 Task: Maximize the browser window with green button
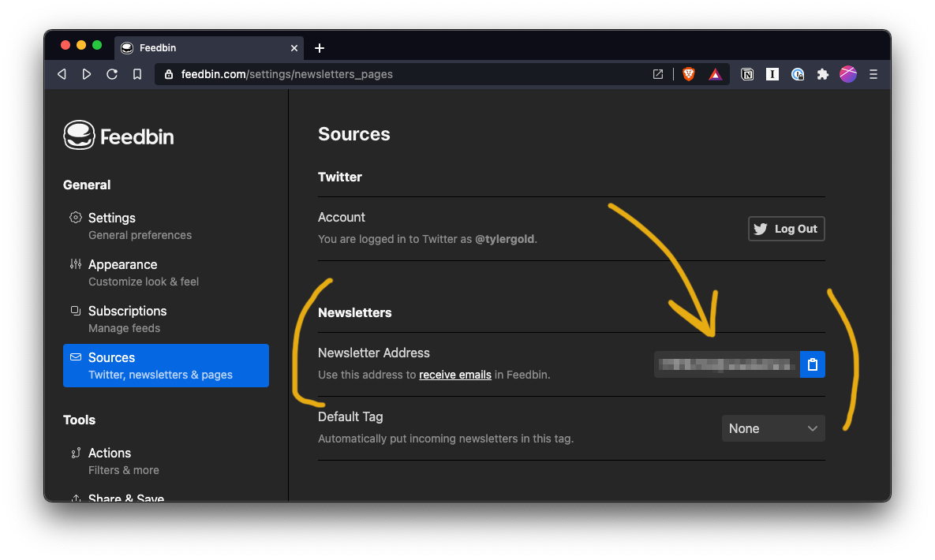click(x=97, y=45)
